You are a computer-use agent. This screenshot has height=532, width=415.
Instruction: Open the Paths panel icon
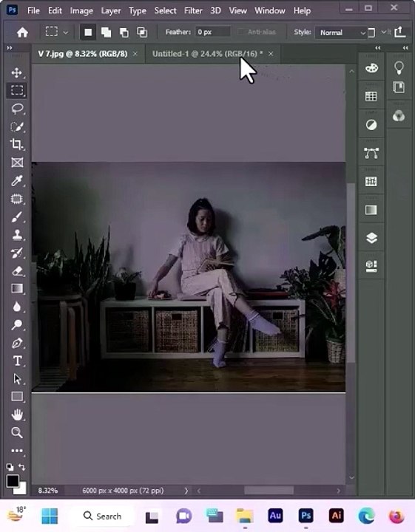pyautogui.click(x=371, y=153)
